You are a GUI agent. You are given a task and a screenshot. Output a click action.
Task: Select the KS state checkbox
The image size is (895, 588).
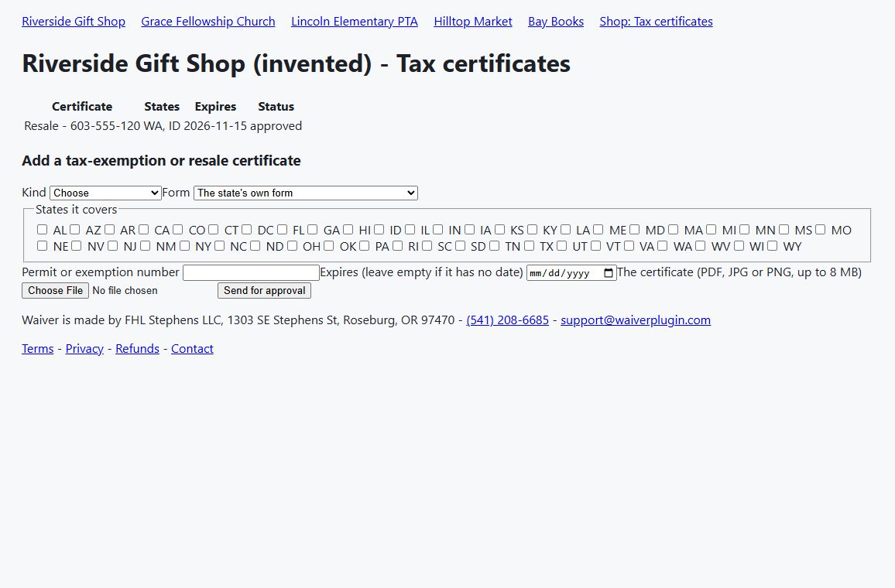(499, 229)
